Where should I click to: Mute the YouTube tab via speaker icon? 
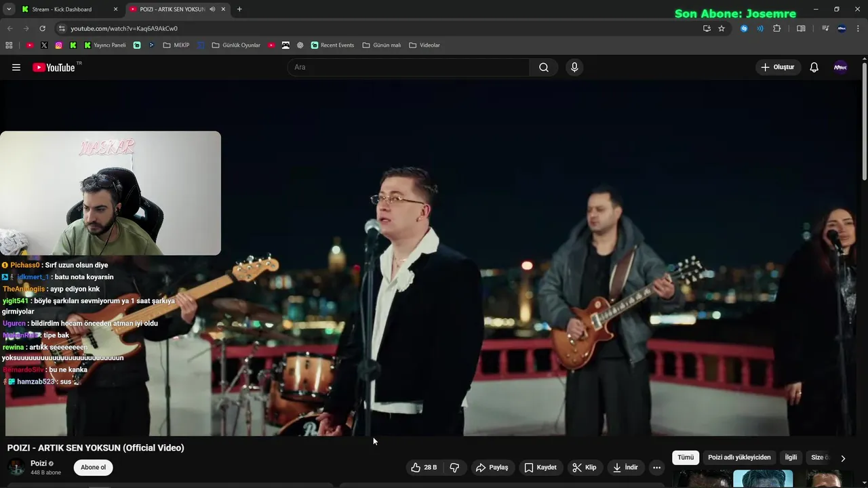pos(212,9)
